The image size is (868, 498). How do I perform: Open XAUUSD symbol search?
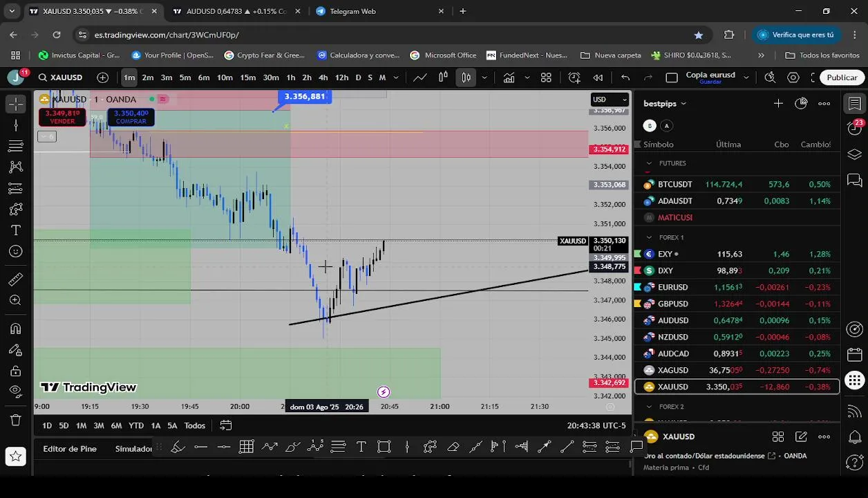click(x=61, y=77)
